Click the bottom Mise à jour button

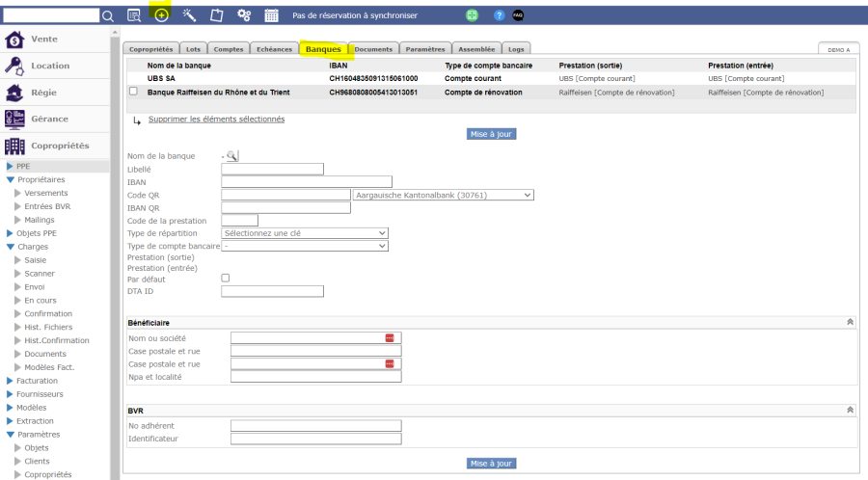coord(491,464)
